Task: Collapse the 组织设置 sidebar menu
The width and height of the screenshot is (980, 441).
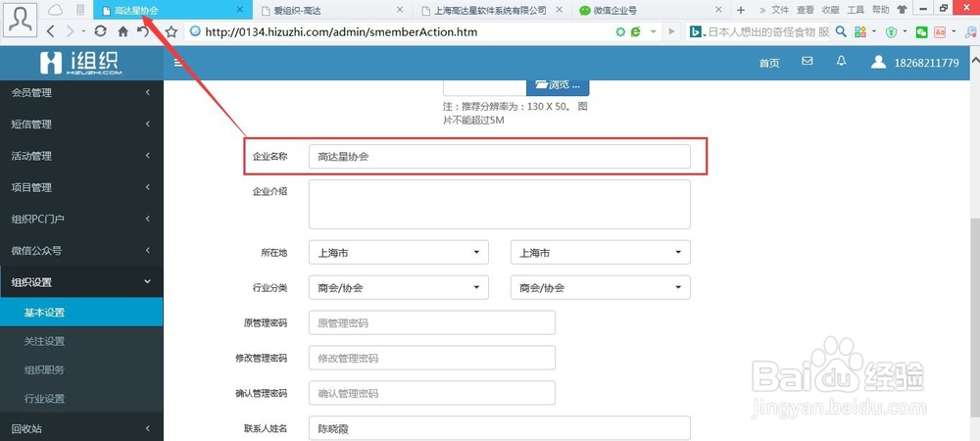Action: pyautogui.click(x=81, y=281)
